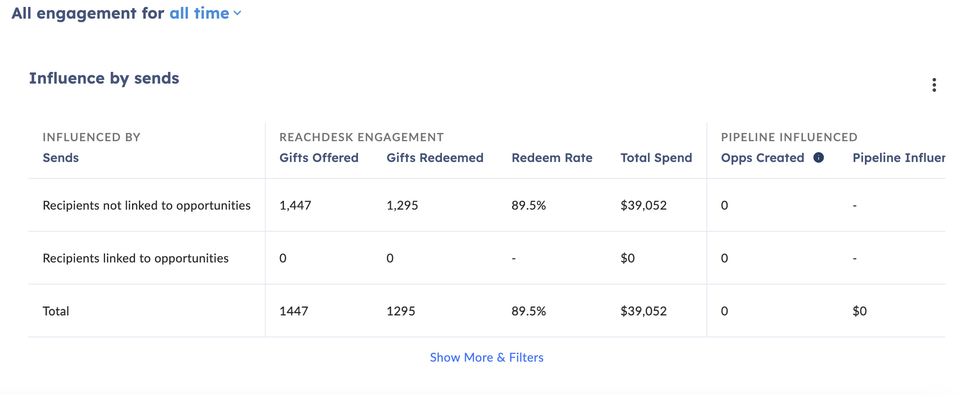This screenshot has height=395, width=980.
Task: Select the Total row label
Action: coord(56,311)
